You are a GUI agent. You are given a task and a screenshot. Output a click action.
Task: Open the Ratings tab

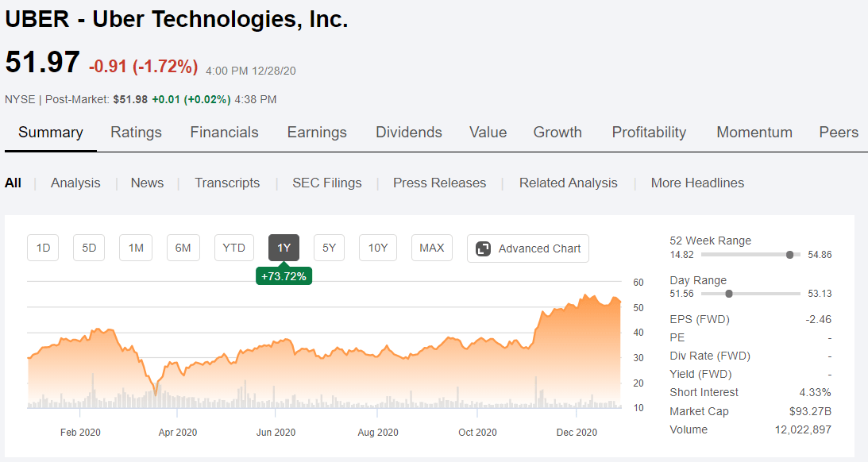(136, 133)
